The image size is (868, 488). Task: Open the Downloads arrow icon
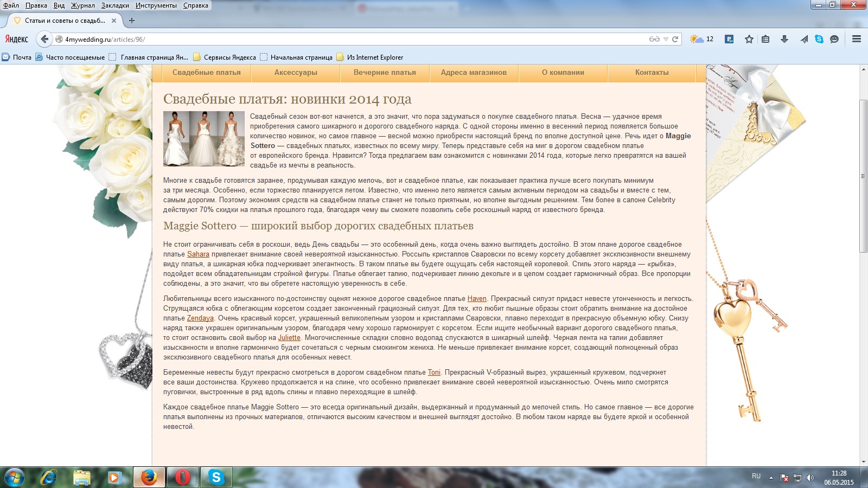pos(784,39)
